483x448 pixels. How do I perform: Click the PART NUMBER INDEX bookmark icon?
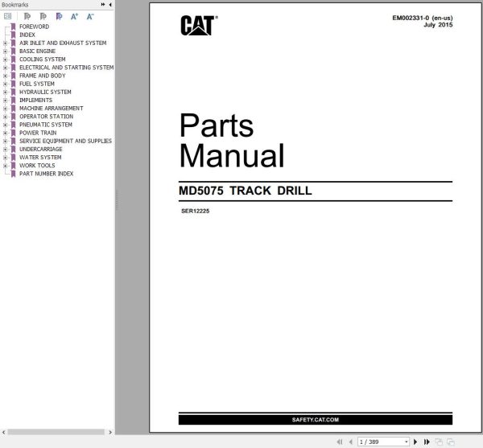coord(13,174)
